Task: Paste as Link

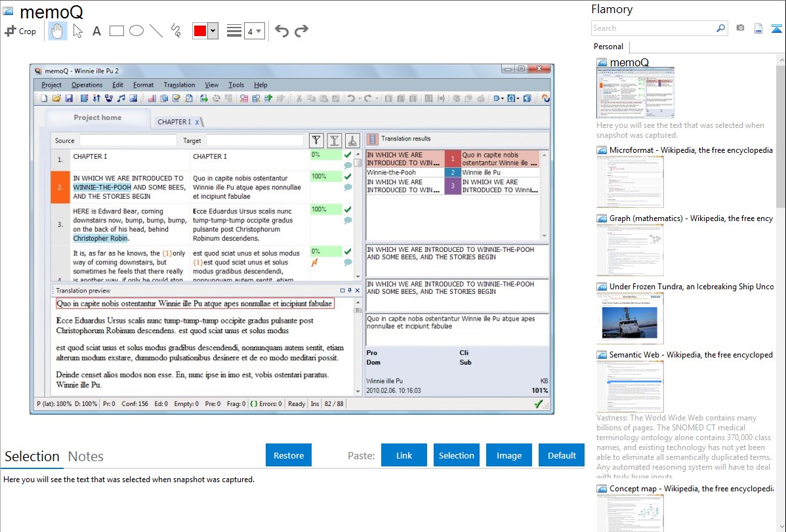Action: pyautogui.click(x=404, y=455)
